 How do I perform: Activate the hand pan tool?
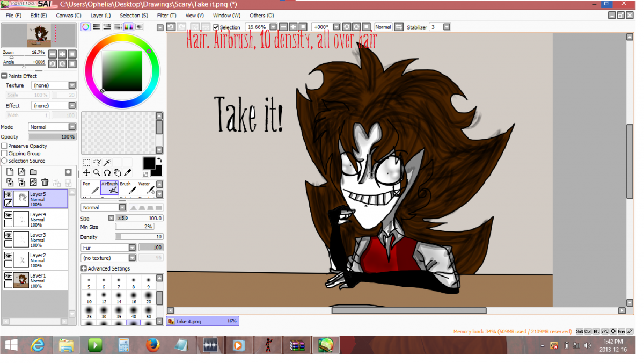(117, 172)
